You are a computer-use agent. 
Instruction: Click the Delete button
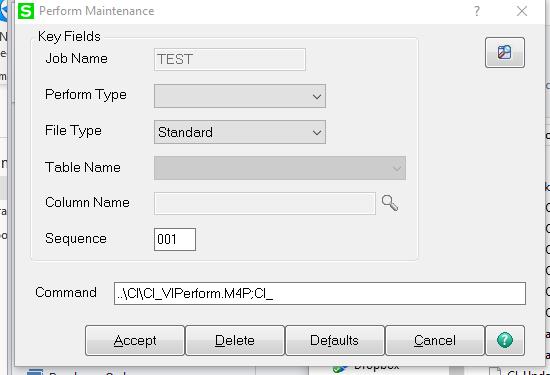235,340
